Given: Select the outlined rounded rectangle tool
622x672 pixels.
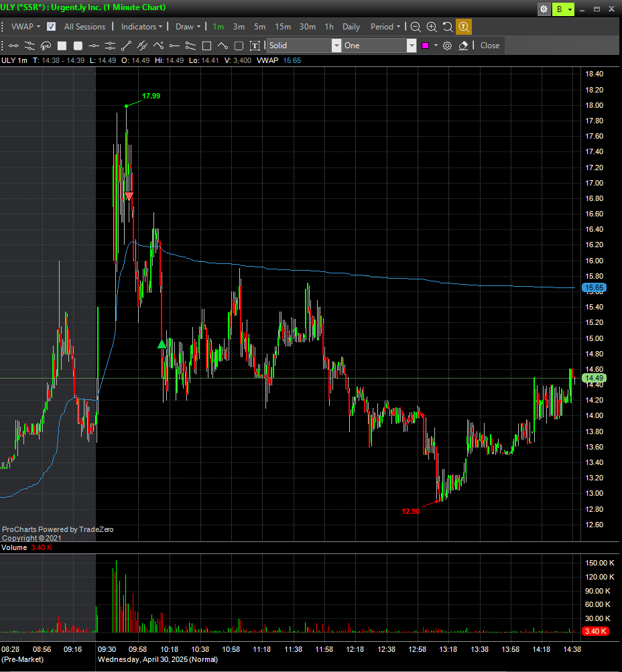Looking at the screenshot, I should pos(239,46).
